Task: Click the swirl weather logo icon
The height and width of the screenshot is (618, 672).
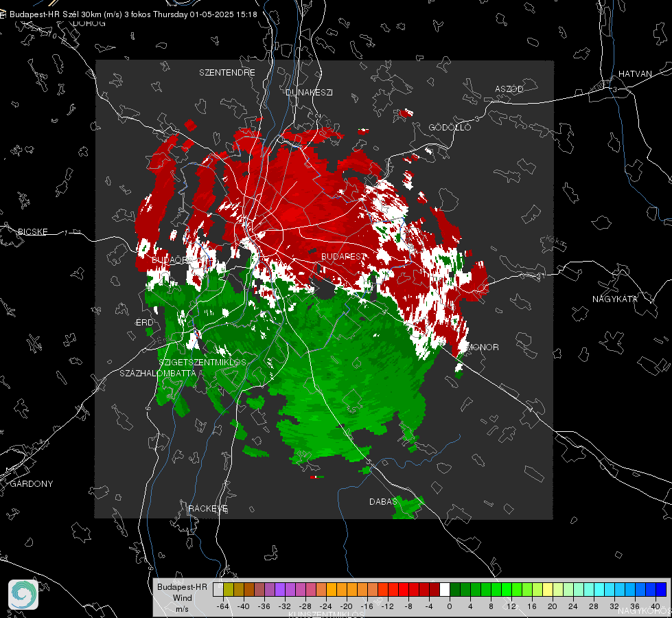Action: [x=23, y=595]
